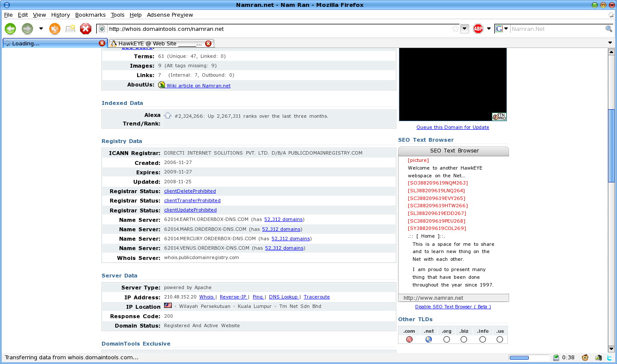The image size is (617, 364).
Task: Open the Google search engine dropdown
Action: [501, 29]
